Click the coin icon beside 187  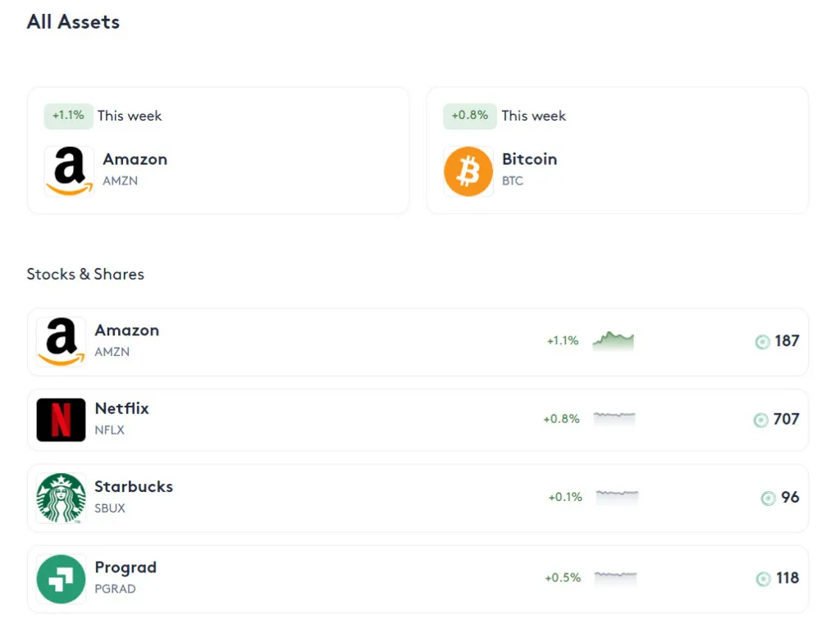(762, 342)
